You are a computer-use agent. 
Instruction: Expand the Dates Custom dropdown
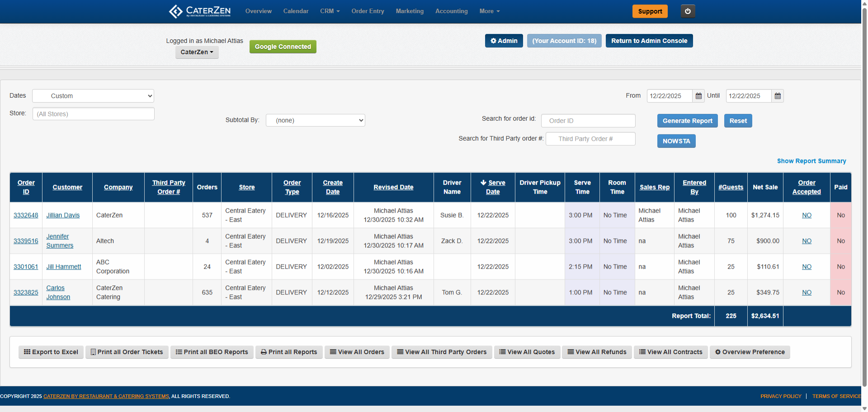click(x=93, y=96)
